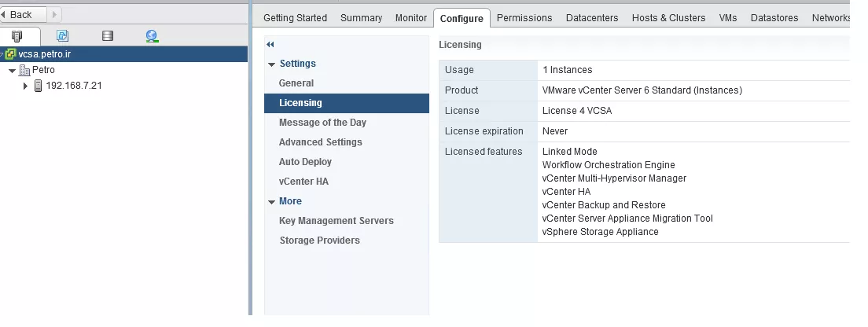Click the More section heading
868x327 pixels.
290,201
